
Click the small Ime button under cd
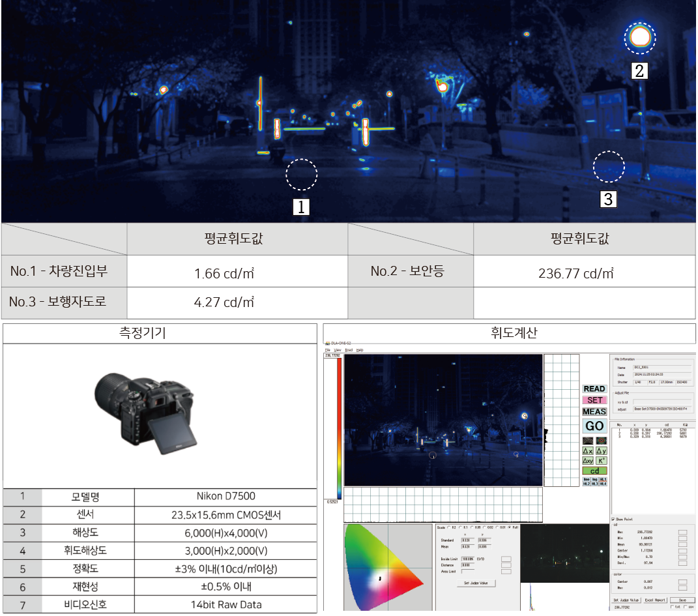(x=587, y=479)
